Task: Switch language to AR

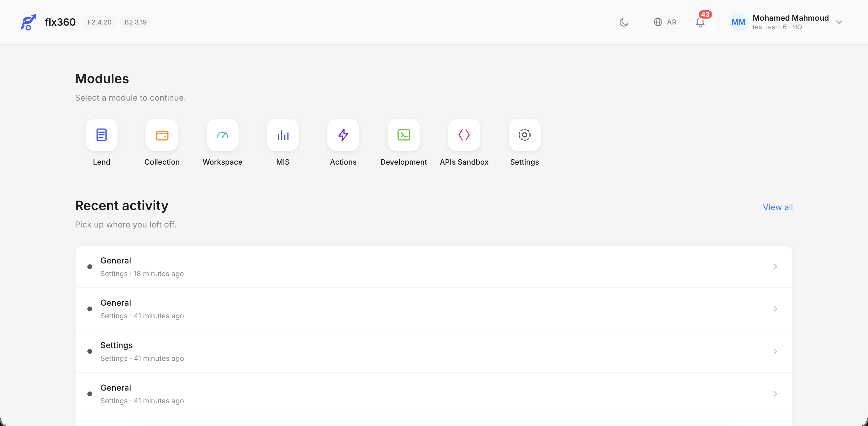Action: click(672, 22)
